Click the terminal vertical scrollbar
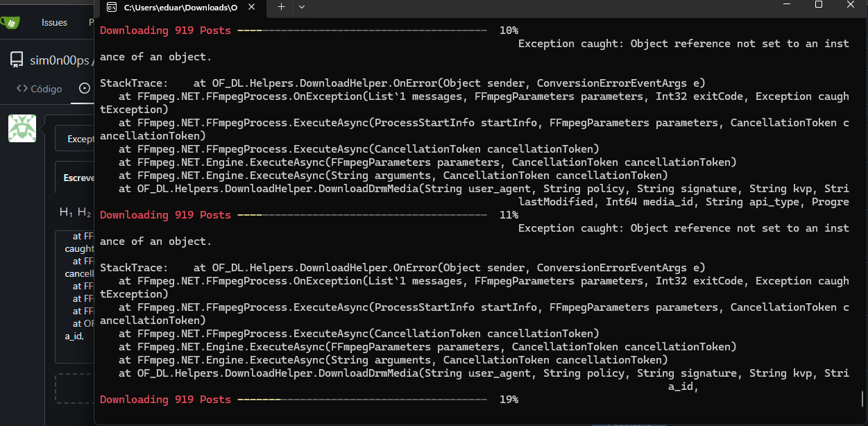Image resolution: width=868 pixels, height=426 pixels. [862, 399]
